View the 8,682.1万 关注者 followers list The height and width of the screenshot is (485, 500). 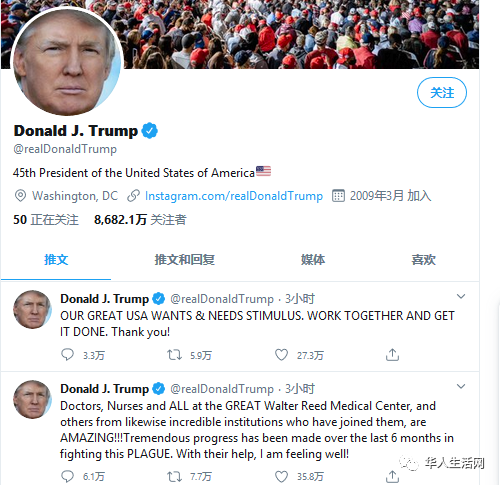tap(140, 220)
